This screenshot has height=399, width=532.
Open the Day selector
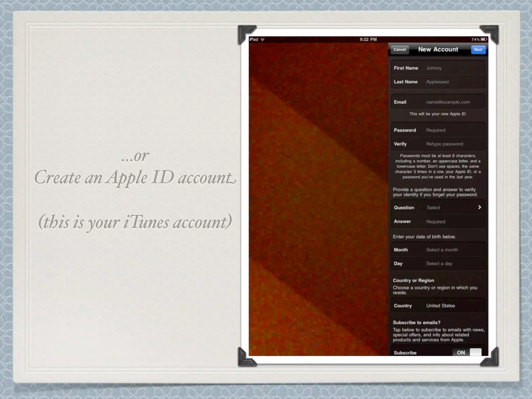click(x=438, y=263)
